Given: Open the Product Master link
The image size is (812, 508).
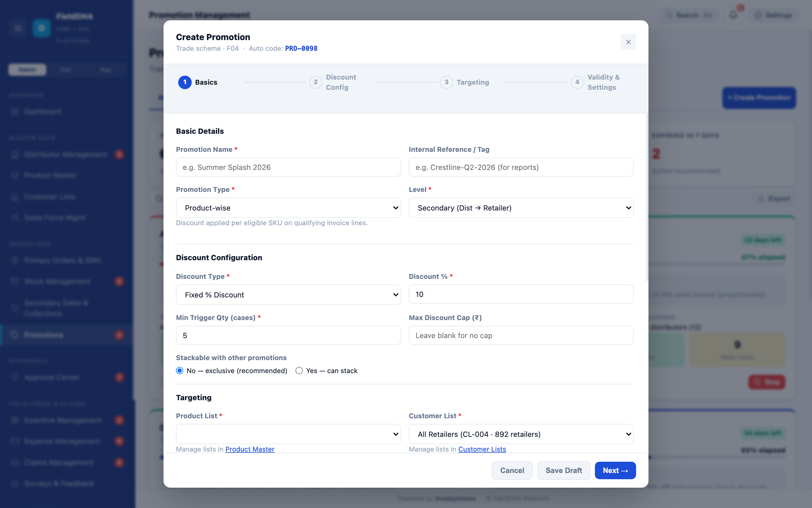Looking at the screenshot, I should tap(250, 449).
